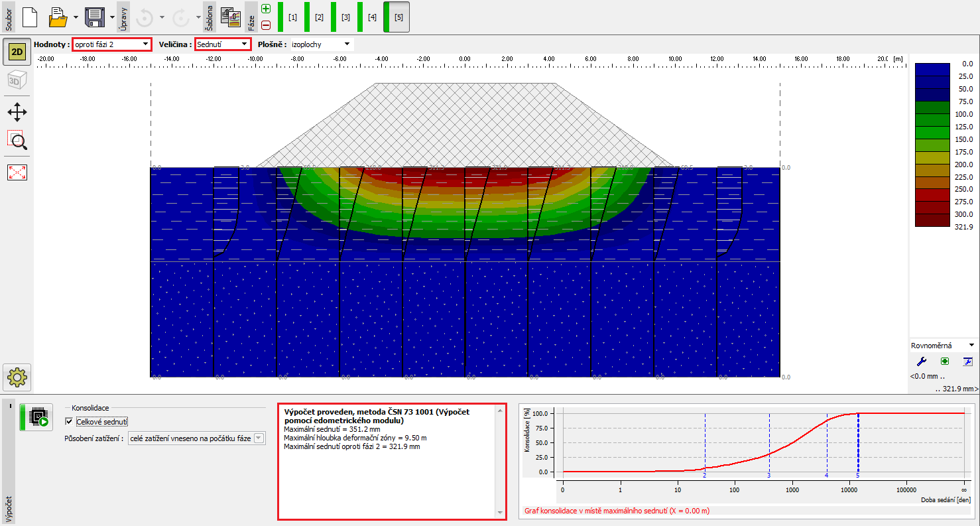
Task: Click the '.. 321.9 mm>' scale maximum text
Action: (x=957, y=389)
